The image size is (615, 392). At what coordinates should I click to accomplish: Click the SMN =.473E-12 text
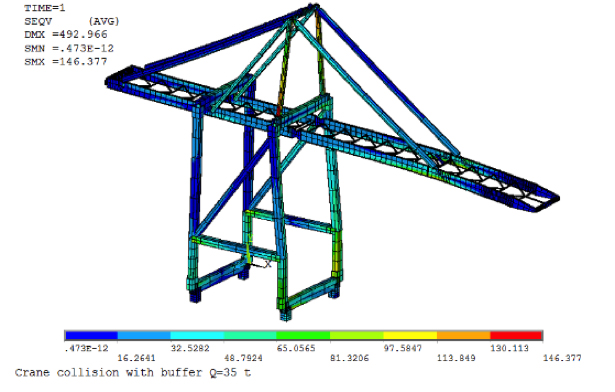[69, 48]
